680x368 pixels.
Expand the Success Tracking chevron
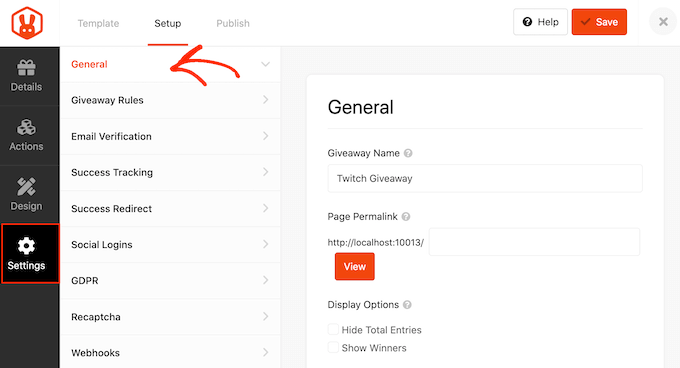pos(265,172)
